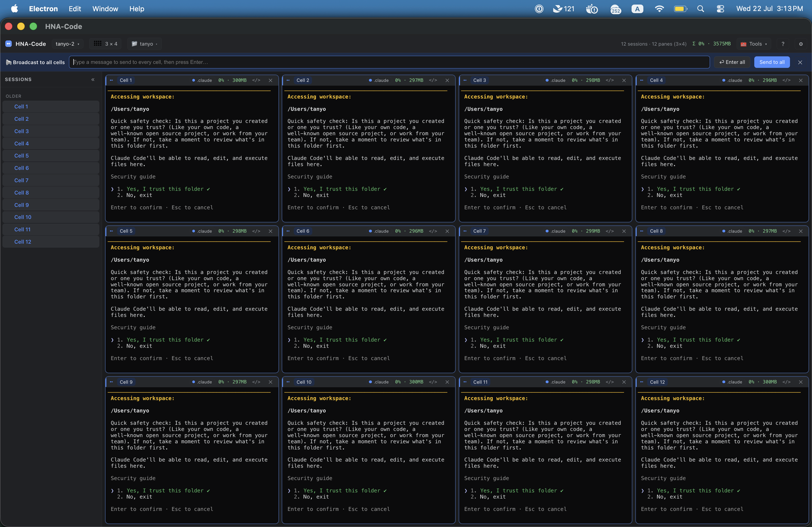Close the Cell 5 pane with its X
This screenshot has height=527, width=812.
point(271,231)
